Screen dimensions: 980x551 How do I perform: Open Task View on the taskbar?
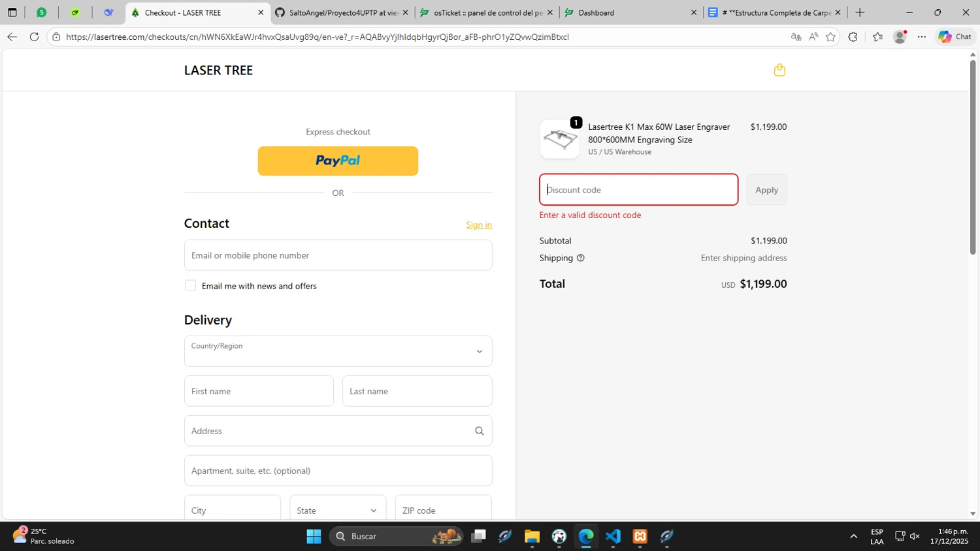point(479,536)
